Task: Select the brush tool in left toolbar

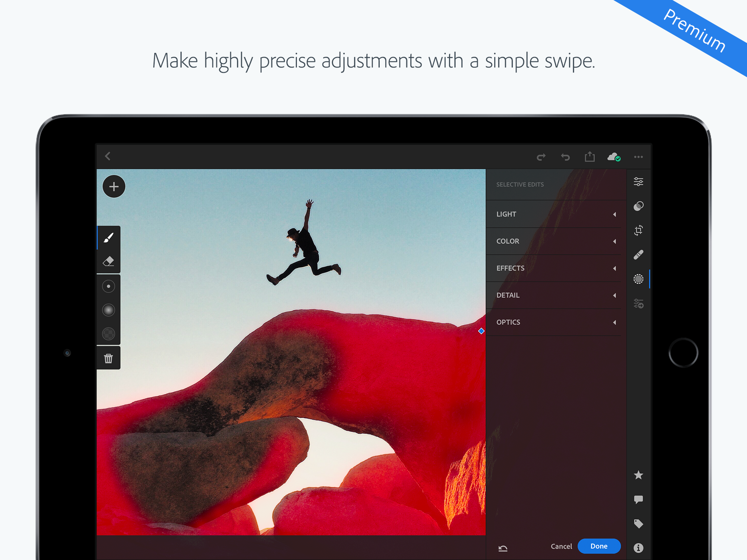Action: (x=109, y=238)
